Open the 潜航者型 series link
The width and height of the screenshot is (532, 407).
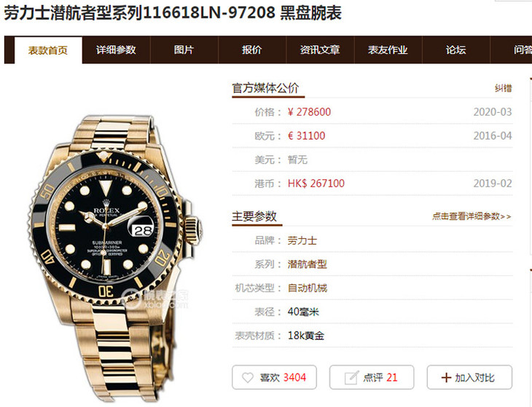coord(307,264)
